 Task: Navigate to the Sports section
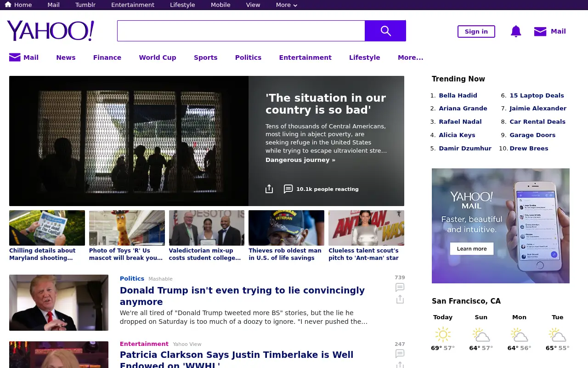[205, 57]
